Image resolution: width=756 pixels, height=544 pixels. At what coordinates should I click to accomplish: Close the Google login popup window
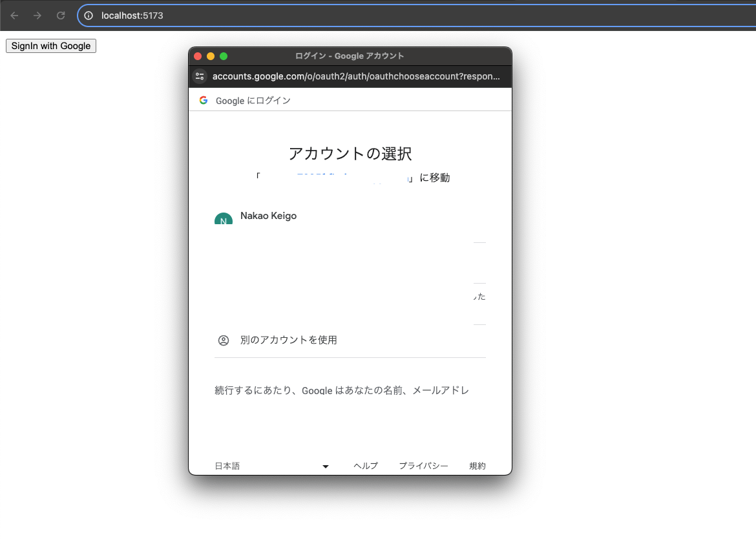198,56
